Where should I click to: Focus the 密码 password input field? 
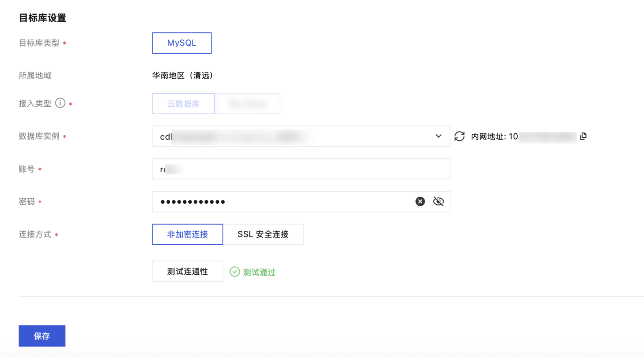[x=284, y=201]
